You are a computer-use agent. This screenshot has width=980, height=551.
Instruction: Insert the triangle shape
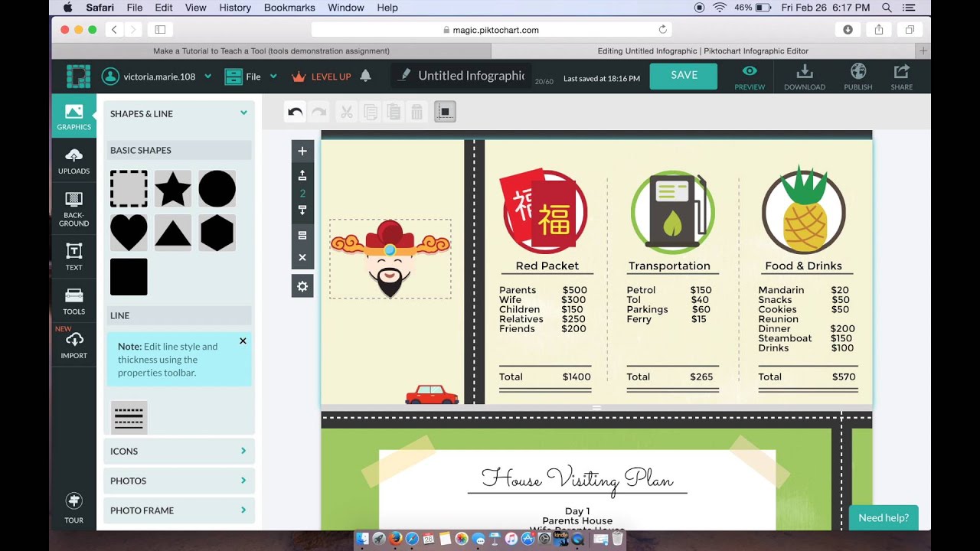pos(173,233)
